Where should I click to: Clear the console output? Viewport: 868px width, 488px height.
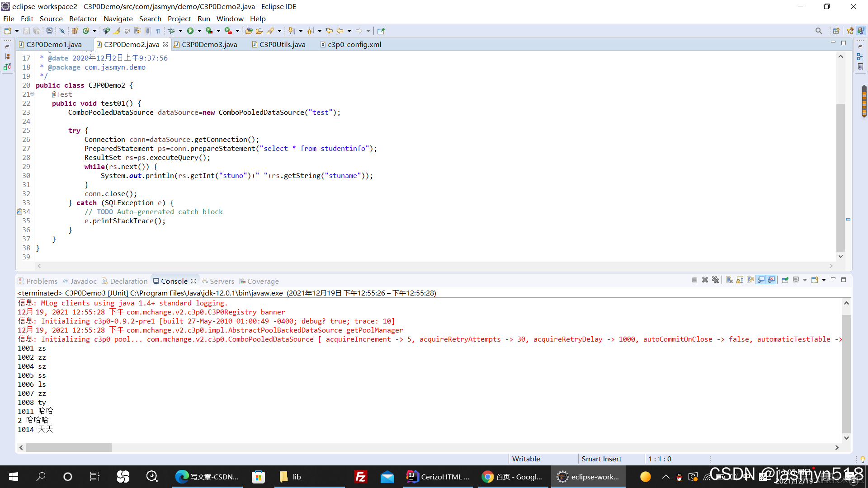coord(729,280)
